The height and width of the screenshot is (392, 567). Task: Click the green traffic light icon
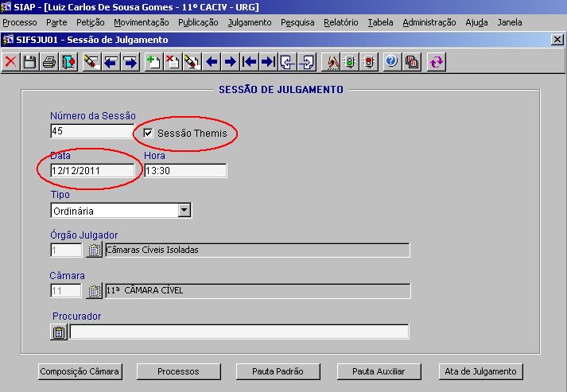pyautogui.click(x=350, y=62)
